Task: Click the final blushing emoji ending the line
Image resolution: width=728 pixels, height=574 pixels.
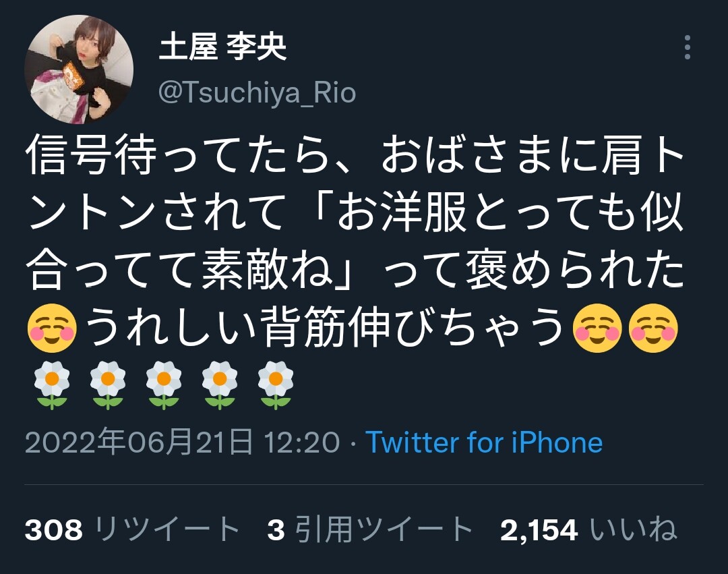Action: click(653, 328)
